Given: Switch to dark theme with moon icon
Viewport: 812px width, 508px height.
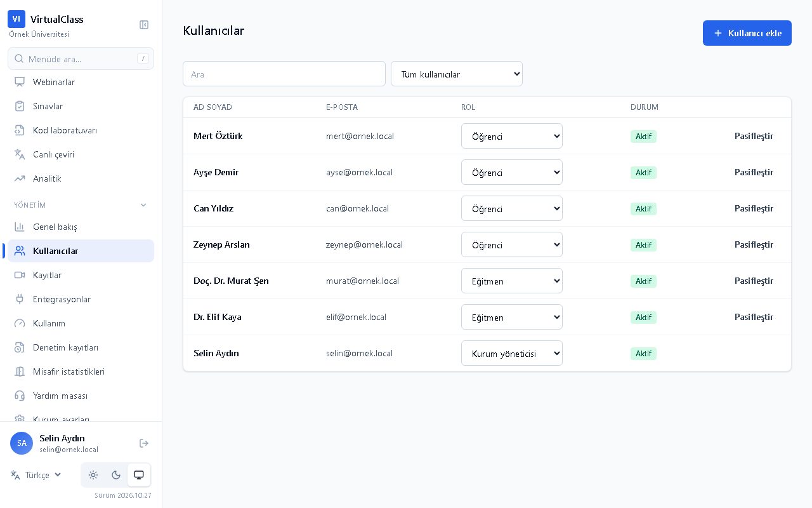Looking at the screenshot, I should click(x=116, y=475).
